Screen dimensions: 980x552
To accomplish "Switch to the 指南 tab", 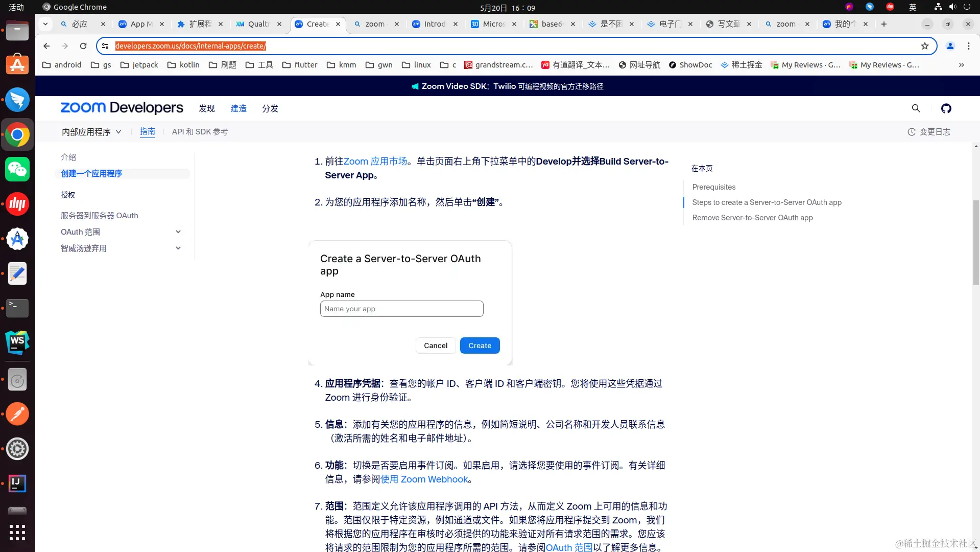I will coord(148,131).
